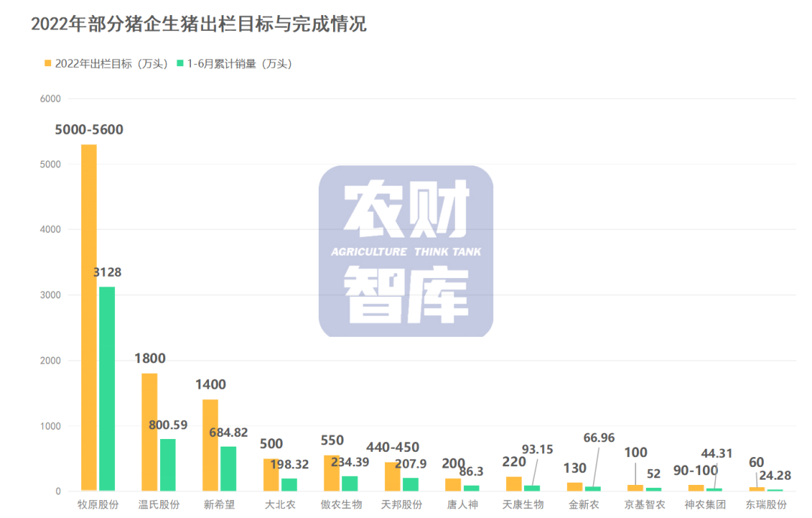The width and height of the screenshot is (812, 518).
Task: Click the data label 52
Action: pos(653,474)
